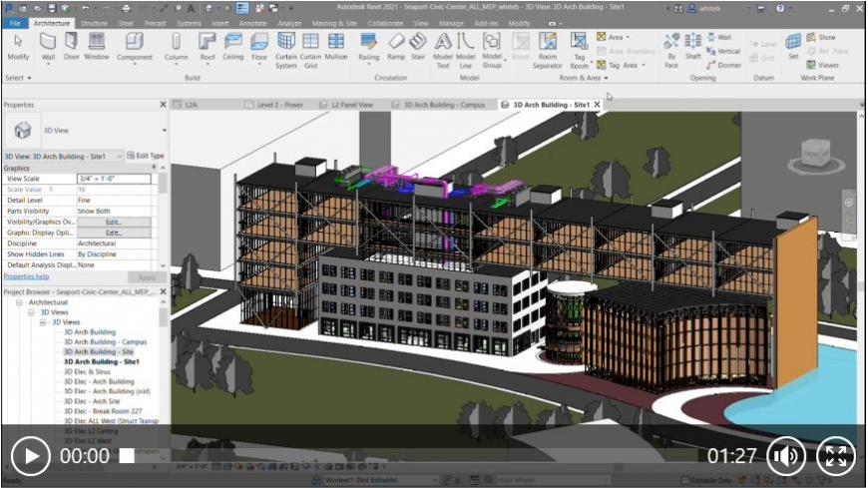This screenshot has width=868, height=488.
Task: Select the Curtain System tool
Action: [285, 51]
